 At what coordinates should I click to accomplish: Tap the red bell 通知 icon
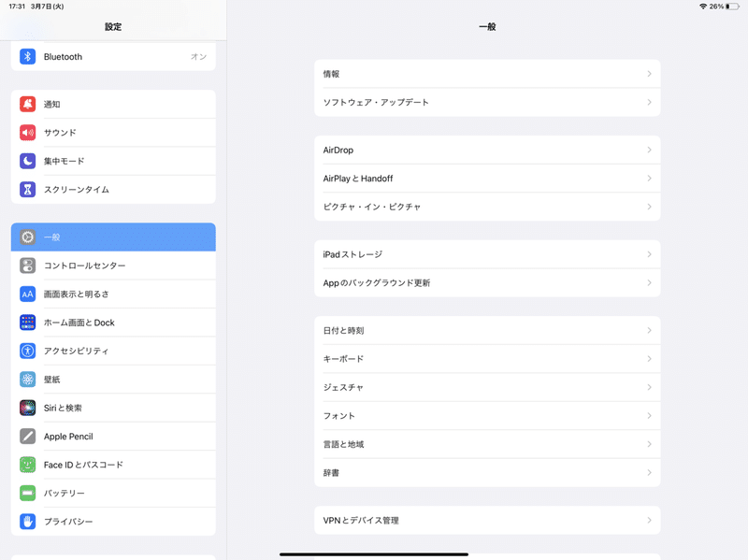28,104
